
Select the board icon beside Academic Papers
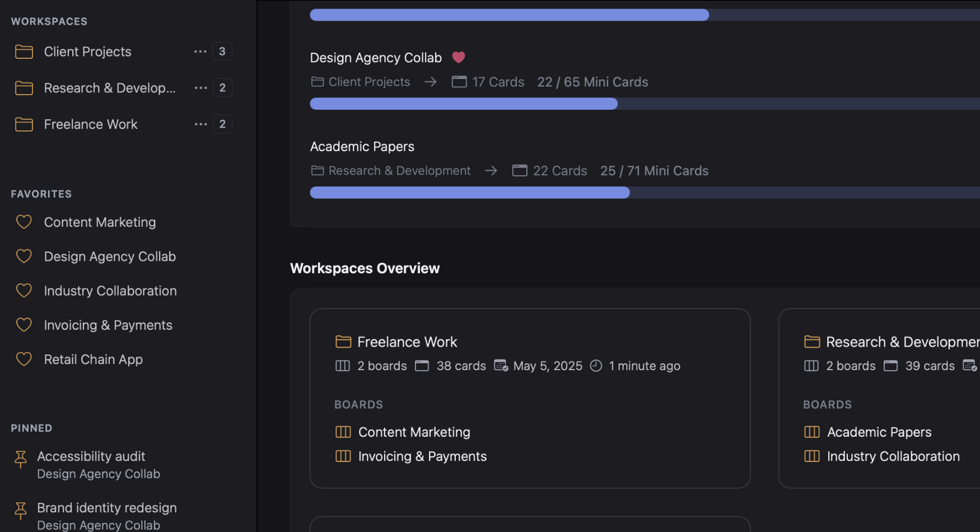tap(811, 432)
